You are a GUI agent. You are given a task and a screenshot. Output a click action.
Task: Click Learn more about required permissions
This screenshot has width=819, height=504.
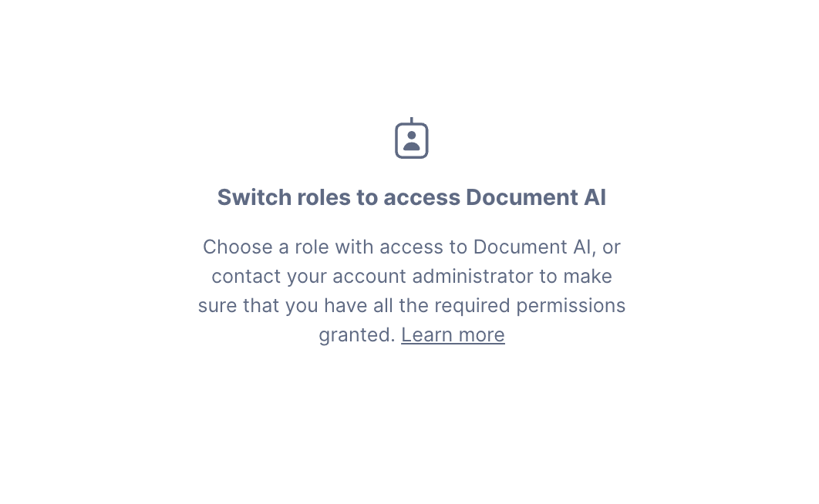click(x=453, y=334)
